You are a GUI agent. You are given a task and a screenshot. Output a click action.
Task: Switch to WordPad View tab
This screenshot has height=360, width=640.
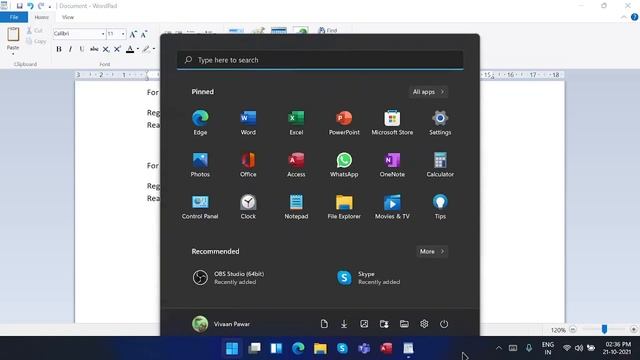[x=68, y=17]
